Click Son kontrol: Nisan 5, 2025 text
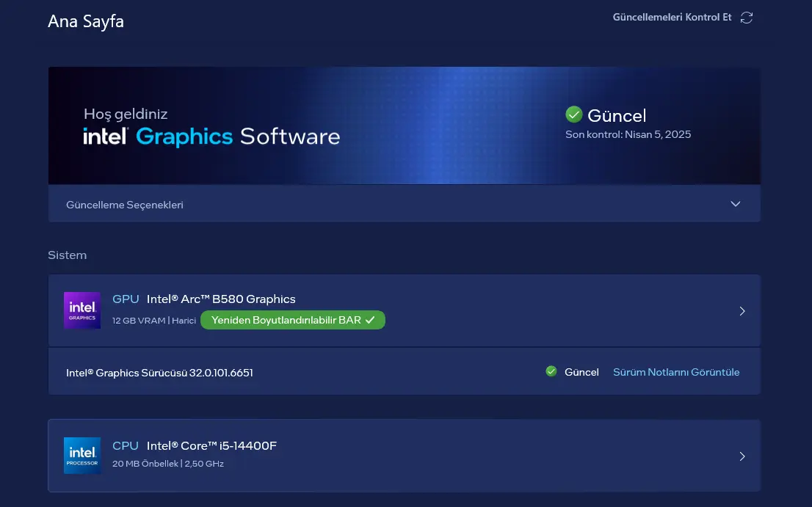The image size is (812, 507). [x=628, y=134]
